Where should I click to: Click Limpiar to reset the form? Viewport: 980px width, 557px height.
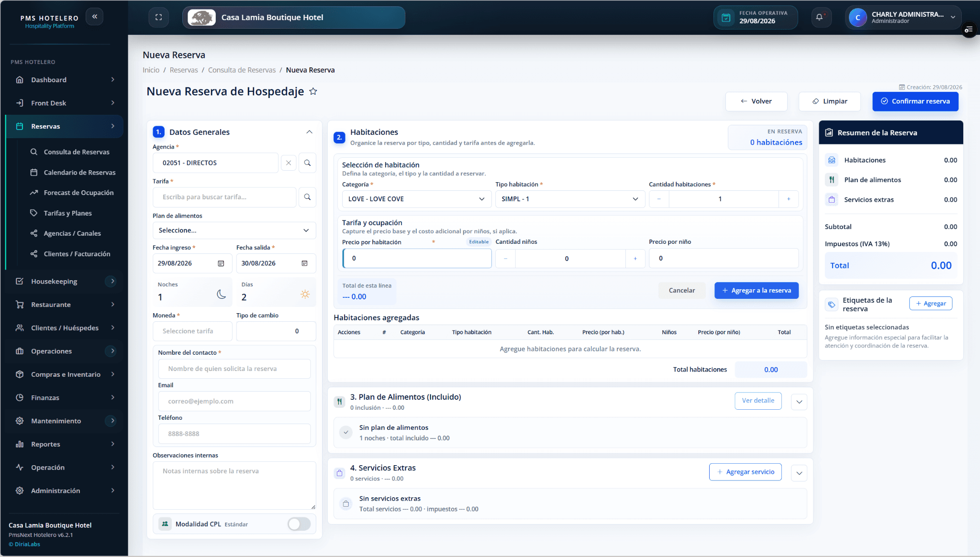tap(829, 101)
